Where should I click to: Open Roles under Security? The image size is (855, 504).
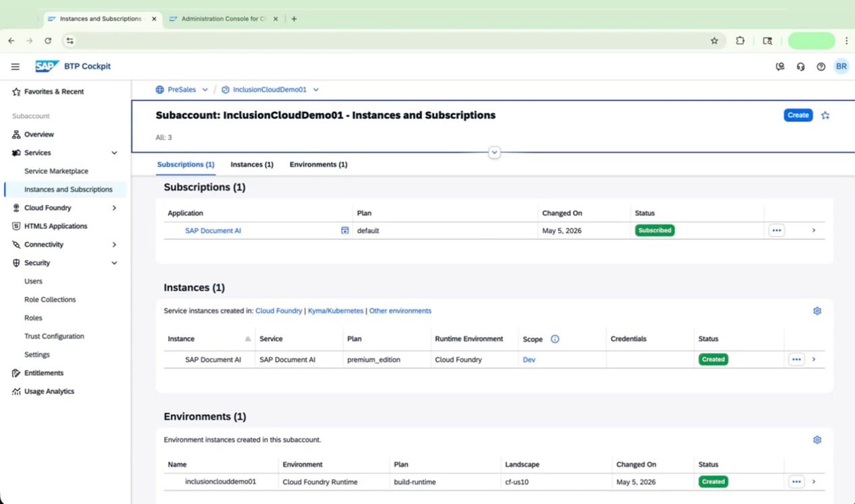point(33,318)
